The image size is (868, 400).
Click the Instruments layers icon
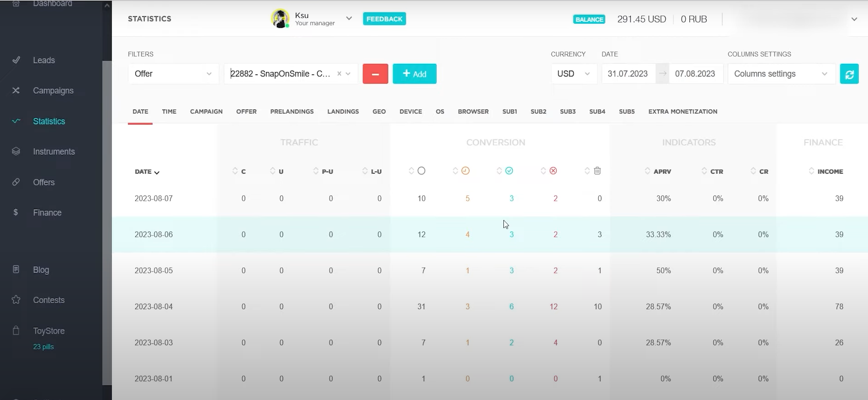point(16,151)
